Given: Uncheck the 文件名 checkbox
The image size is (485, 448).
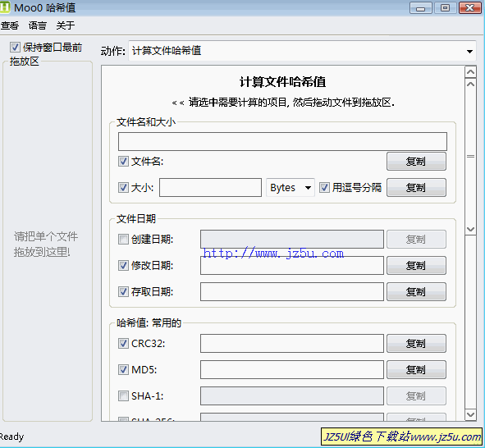Looking at the screenshot, I should [123, 161].
